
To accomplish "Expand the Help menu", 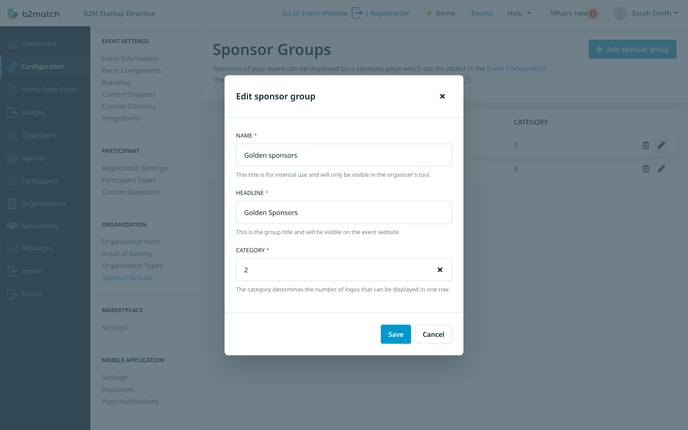I will pyautogui.click(x=519, y=13).
